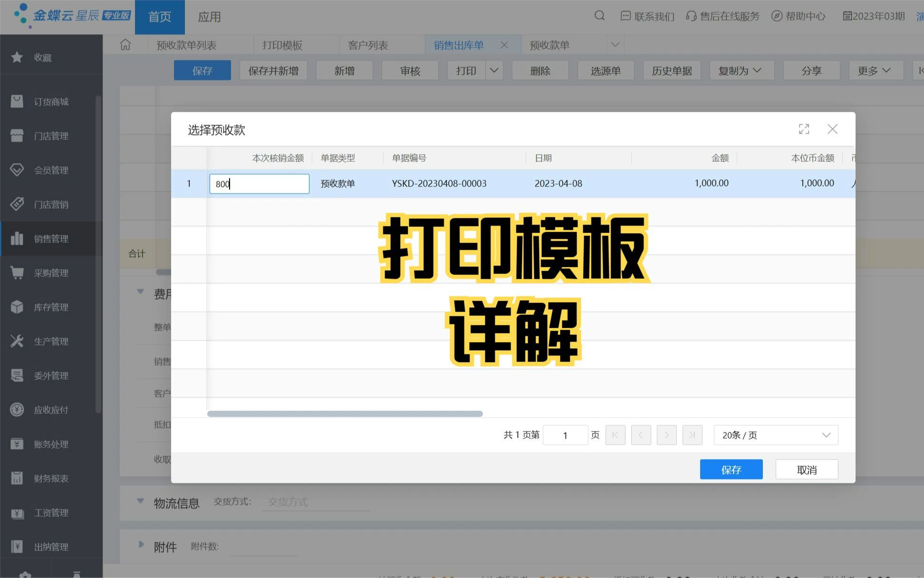Click the 删除 toolbar button
Screen dimensions: 924x578
pyautogui.click(x=540, y=70)
